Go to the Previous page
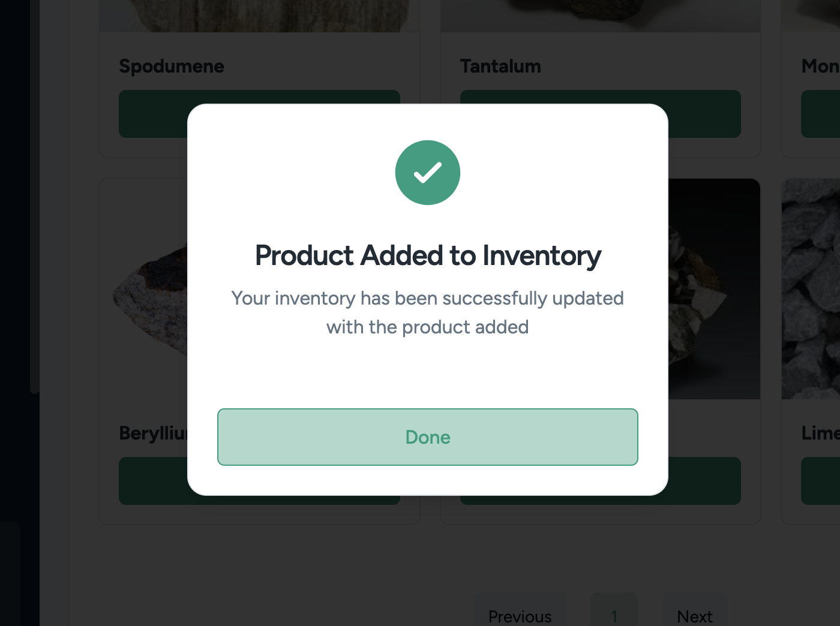 [520, 615]
